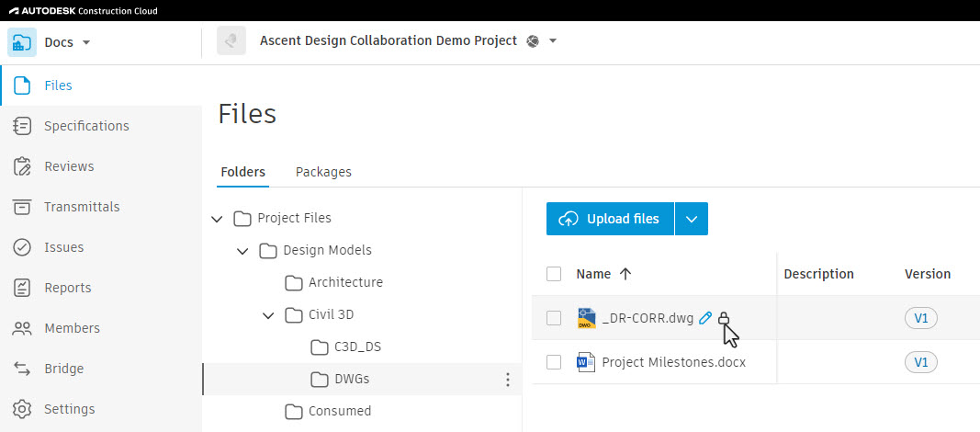Select the C3D_DS folder

[357, 347]
